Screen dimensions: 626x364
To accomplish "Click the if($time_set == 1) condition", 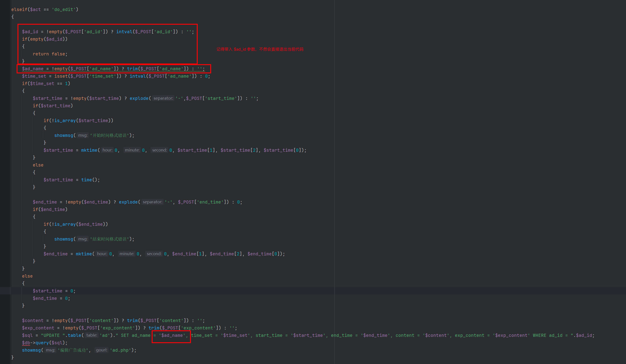I will tap(46, 83).
